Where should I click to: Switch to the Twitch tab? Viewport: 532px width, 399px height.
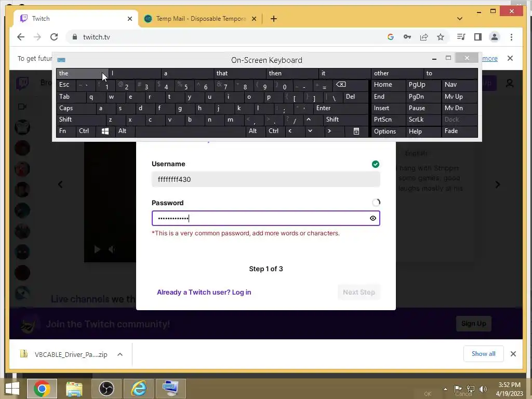[x=75, y=19]
